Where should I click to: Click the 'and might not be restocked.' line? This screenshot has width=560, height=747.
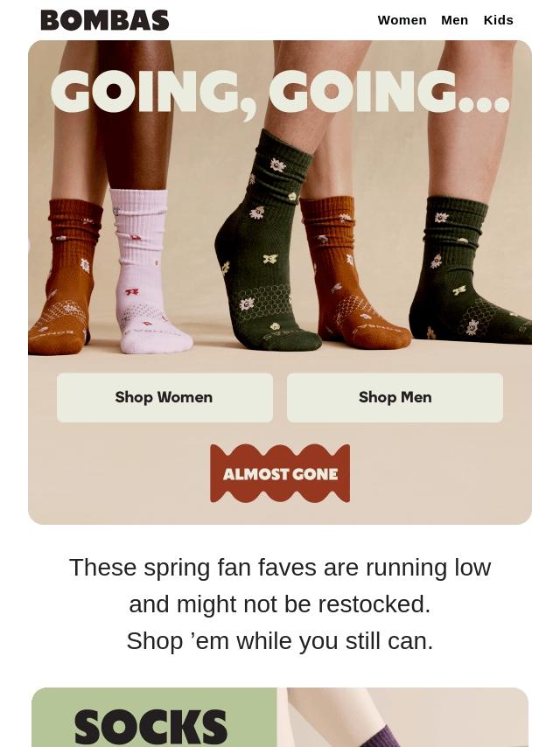tap(280, 604)
